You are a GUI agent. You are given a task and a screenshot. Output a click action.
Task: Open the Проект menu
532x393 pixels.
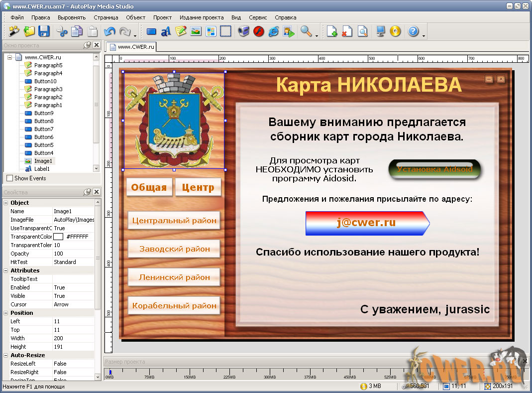point(162,17)
